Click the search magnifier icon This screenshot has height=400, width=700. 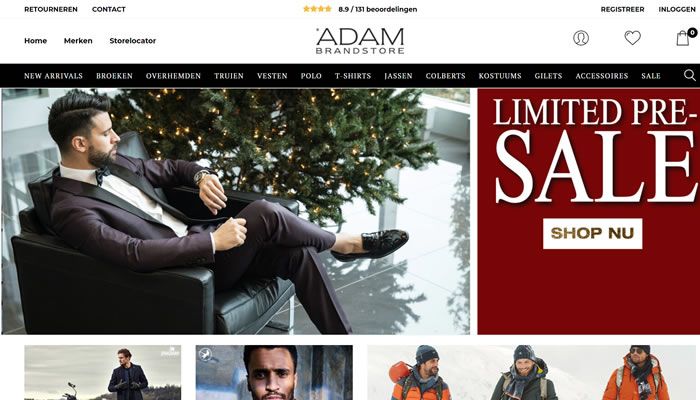[x=690, y=75]
